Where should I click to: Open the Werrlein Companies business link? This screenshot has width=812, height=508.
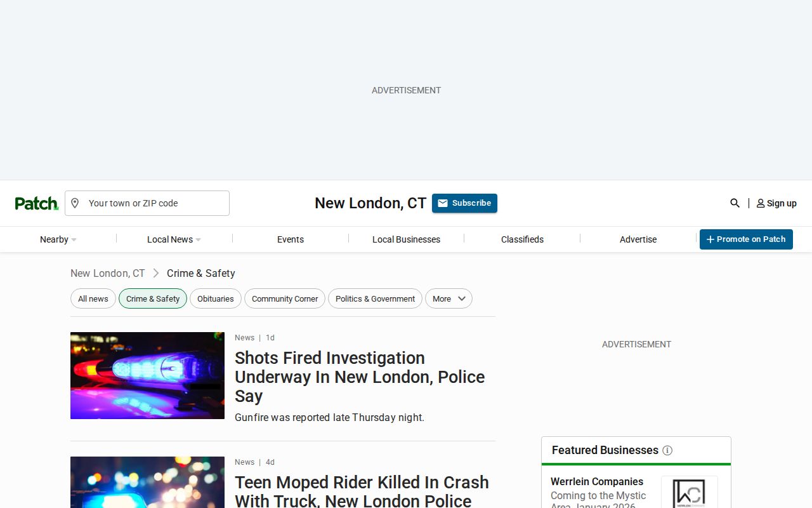click(597, 481)
